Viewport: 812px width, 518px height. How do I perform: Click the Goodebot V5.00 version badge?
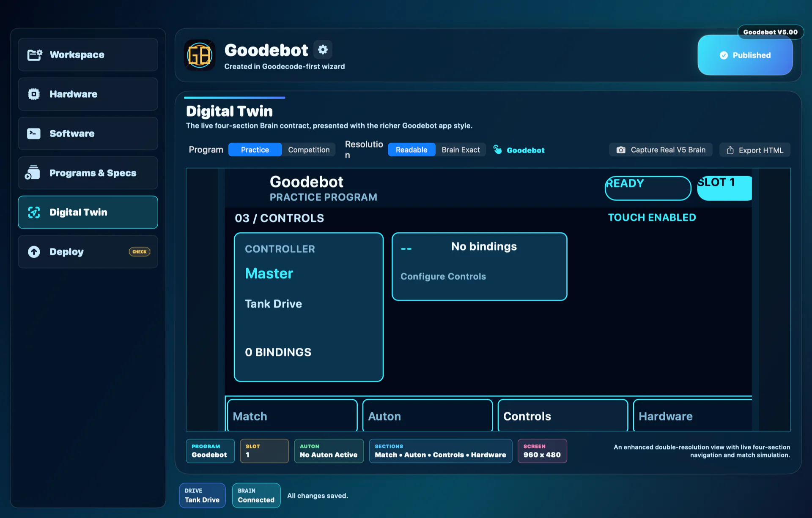[x=771, y=32]
